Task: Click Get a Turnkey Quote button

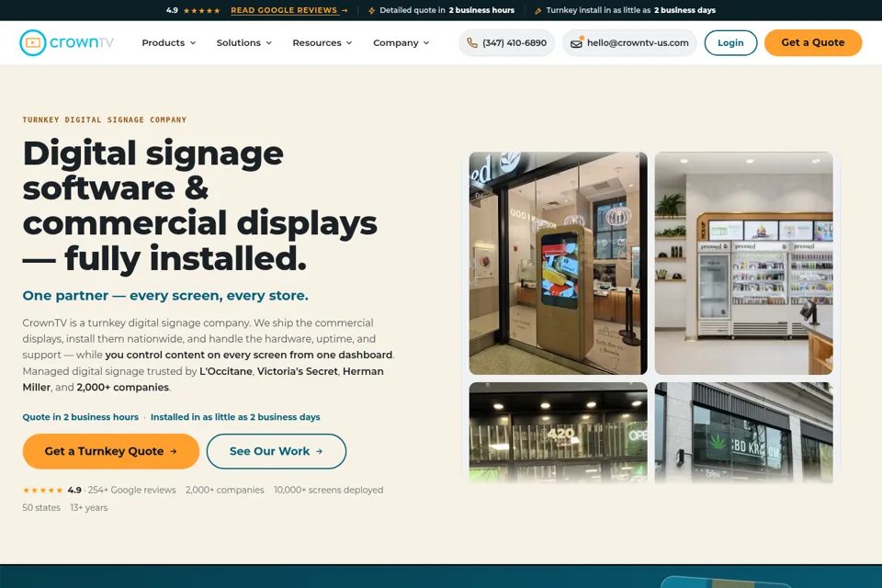Action: coord(111,451)
